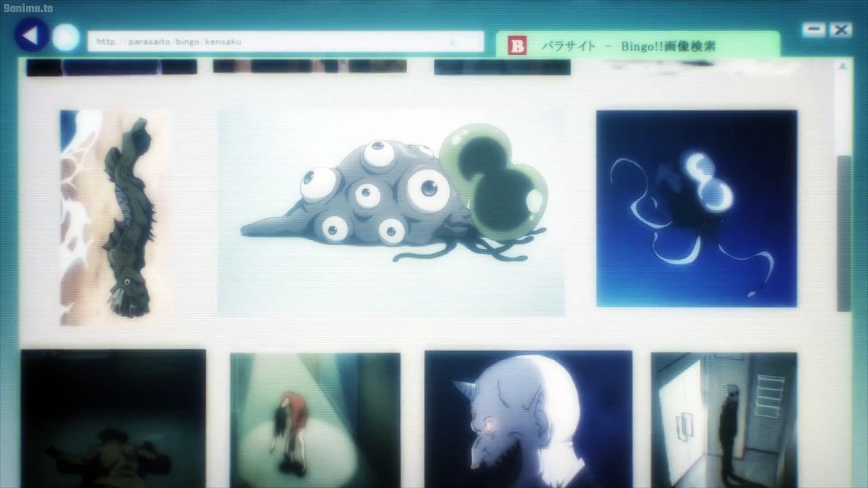Screen dimensions: 868x488
Task: Focus the parasaito bingo kensaku address bar
Action: click(x=285, y=41)
